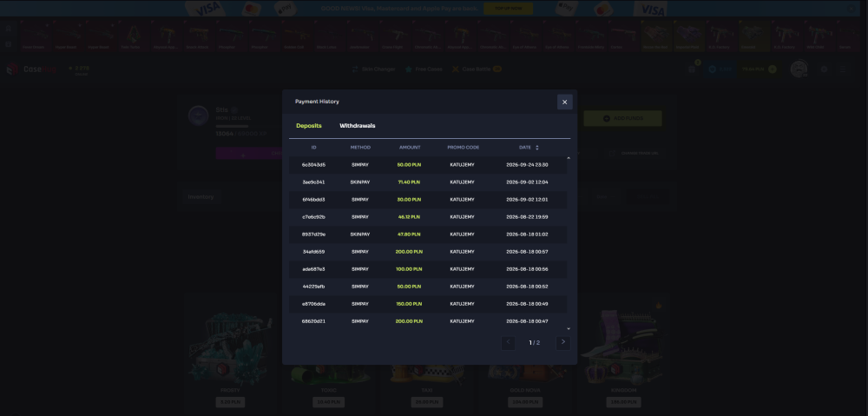Select deposit ID 6f46bdd3
The width and height of the screenshot is (868, 416).
[x=314, y=200]
